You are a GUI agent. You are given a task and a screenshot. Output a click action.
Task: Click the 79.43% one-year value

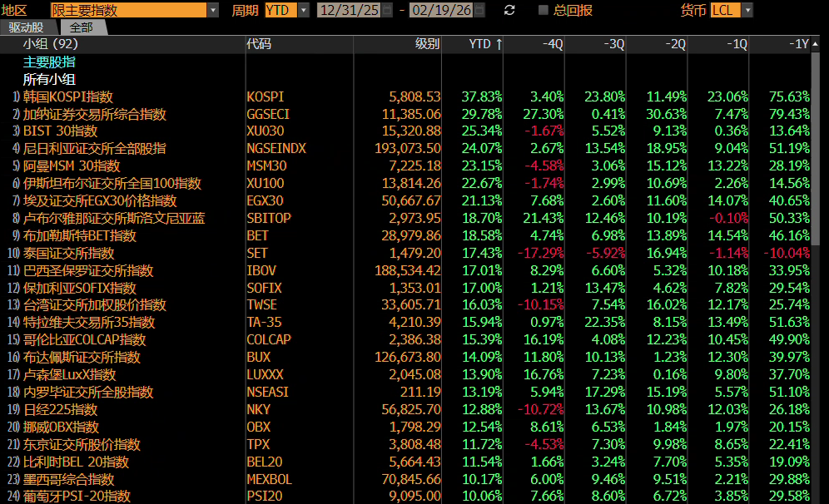tap(789, 115)
